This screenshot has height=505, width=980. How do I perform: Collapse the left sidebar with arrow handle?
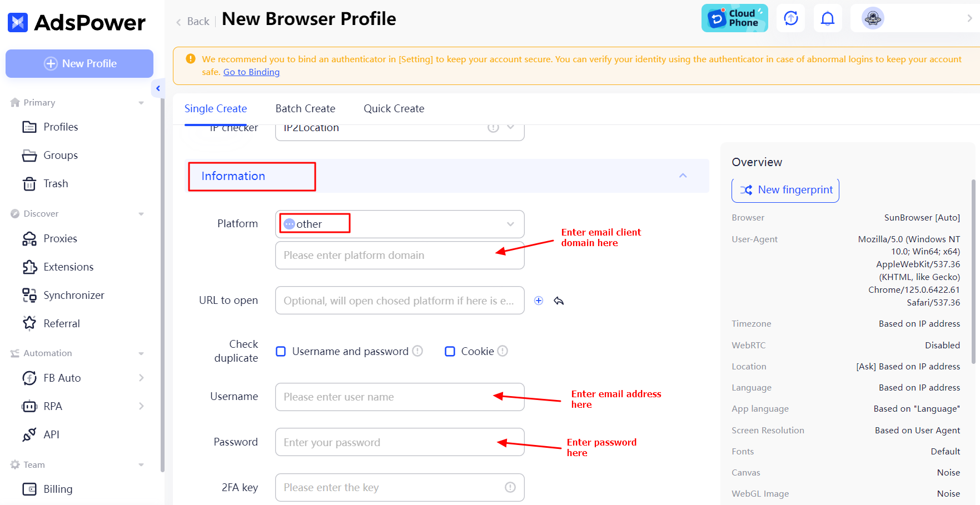158,88
